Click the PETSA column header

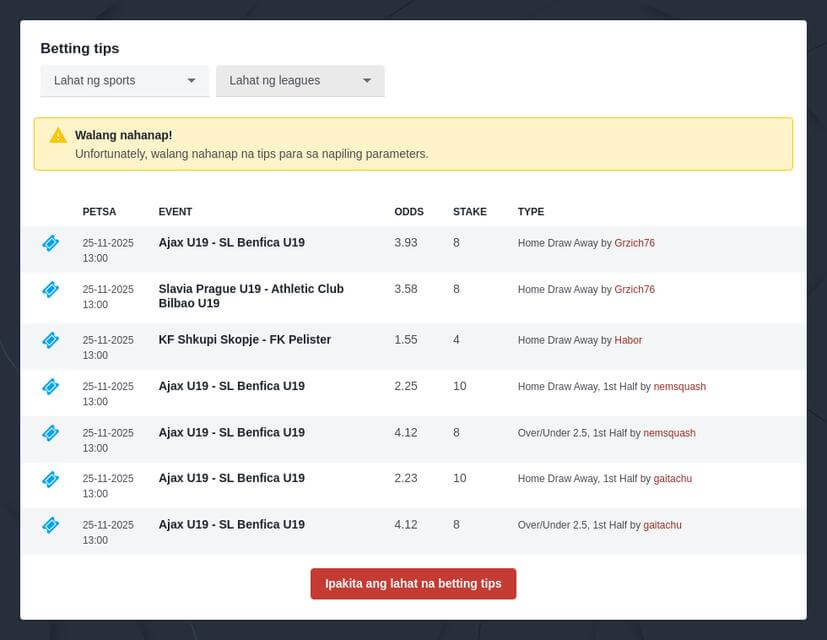point(98,211)
